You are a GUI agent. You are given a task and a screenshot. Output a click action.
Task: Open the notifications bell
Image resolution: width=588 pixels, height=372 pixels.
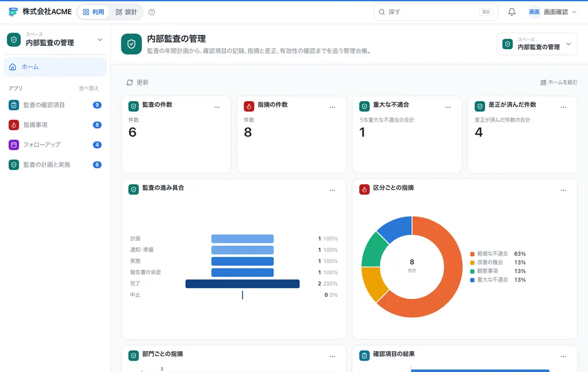pos(512,12)
